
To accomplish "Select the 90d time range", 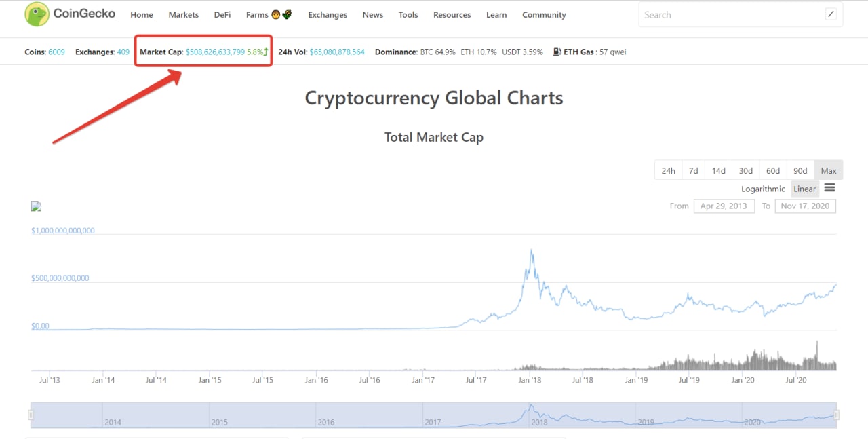I will tap(801, 170).
